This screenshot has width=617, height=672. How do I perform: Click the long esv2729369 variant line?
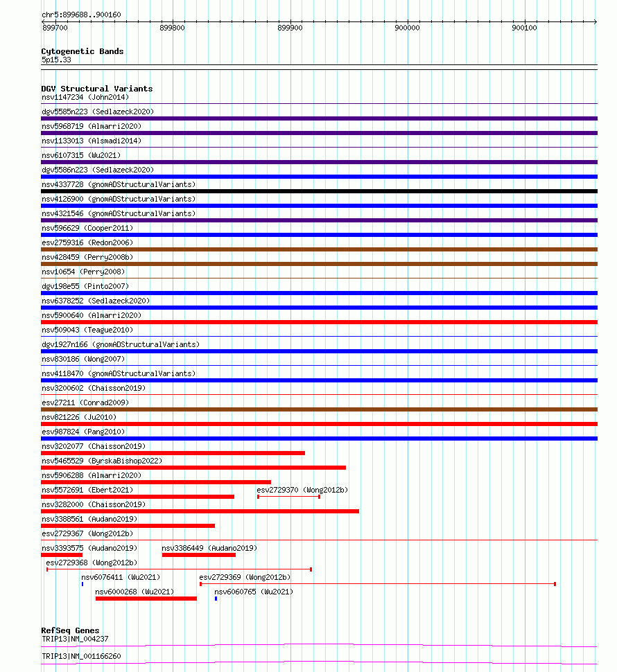pyautogui.click(x=378, y=585)
